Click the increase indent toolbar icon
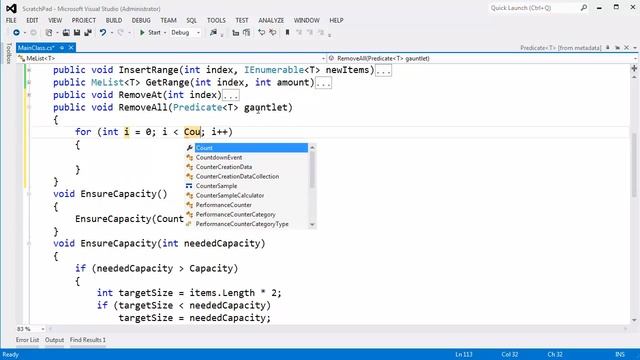640x360 pixels. point(246,33)
